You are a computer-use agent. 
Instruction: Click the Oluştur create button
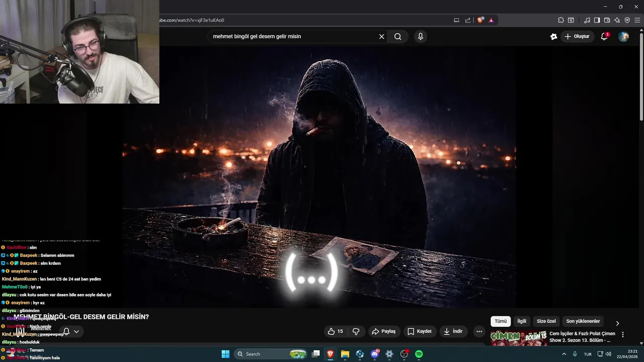(x=577, y=36)
